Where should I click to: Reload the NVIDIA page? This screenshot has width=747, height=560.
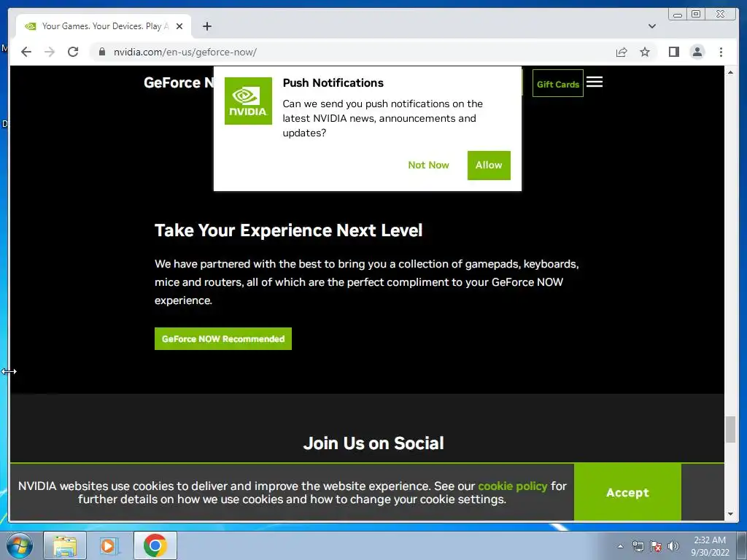point(73,52)
